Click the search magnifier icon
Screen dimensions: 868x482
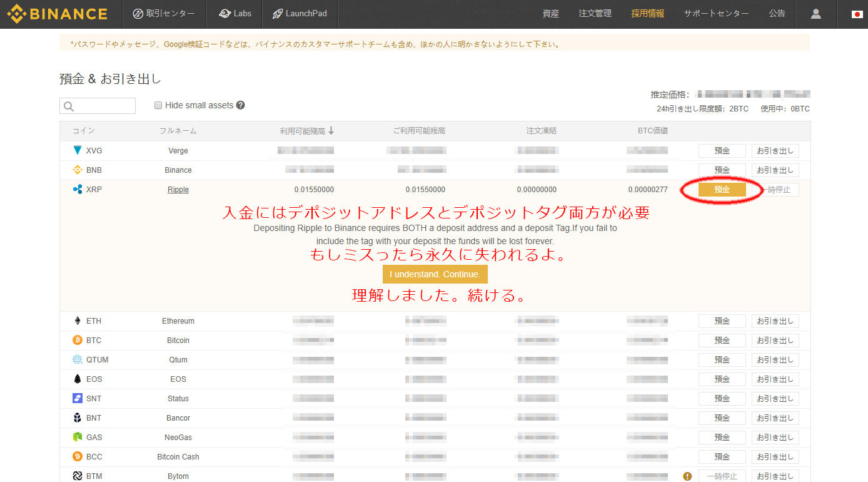click(69, 106)
